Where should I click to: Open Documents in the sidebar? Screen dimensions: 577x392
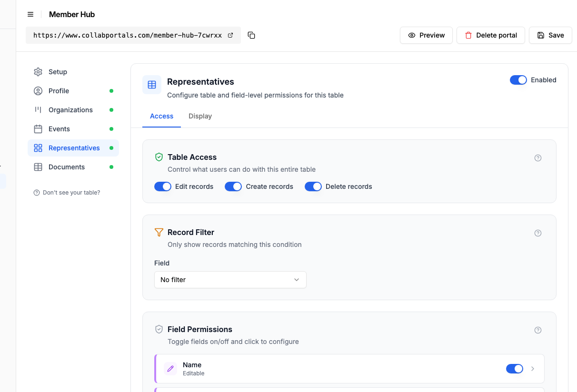click(73, 167)
